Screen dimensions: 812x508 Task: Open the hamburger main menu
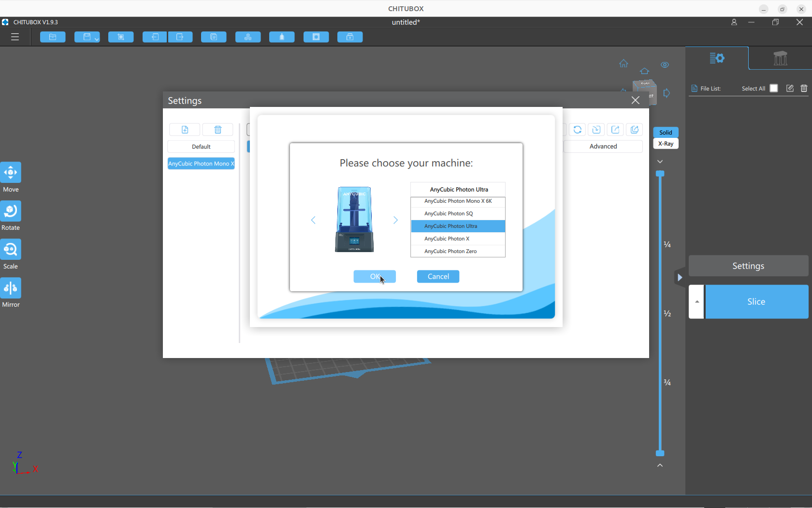[x=15, y=37]
